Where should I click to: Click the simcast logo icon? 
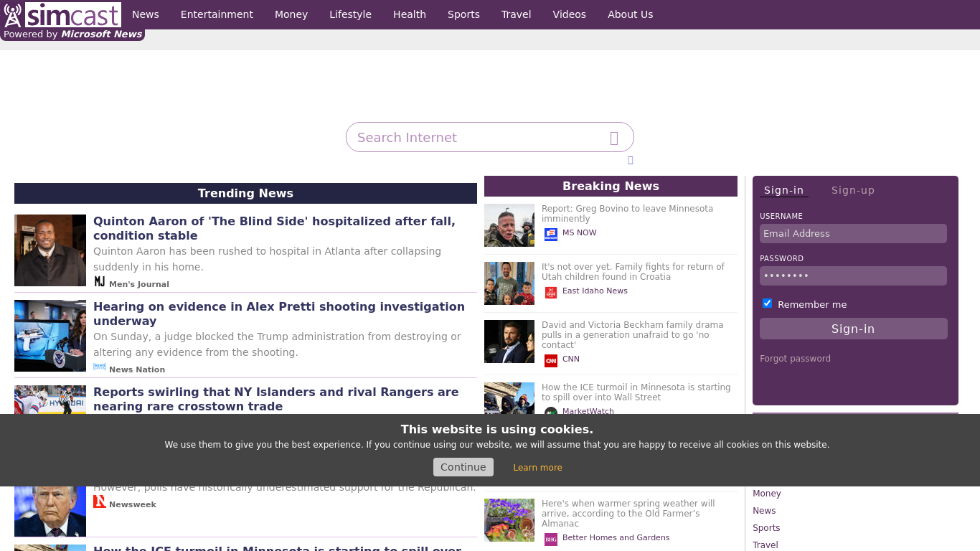(13, 14)
